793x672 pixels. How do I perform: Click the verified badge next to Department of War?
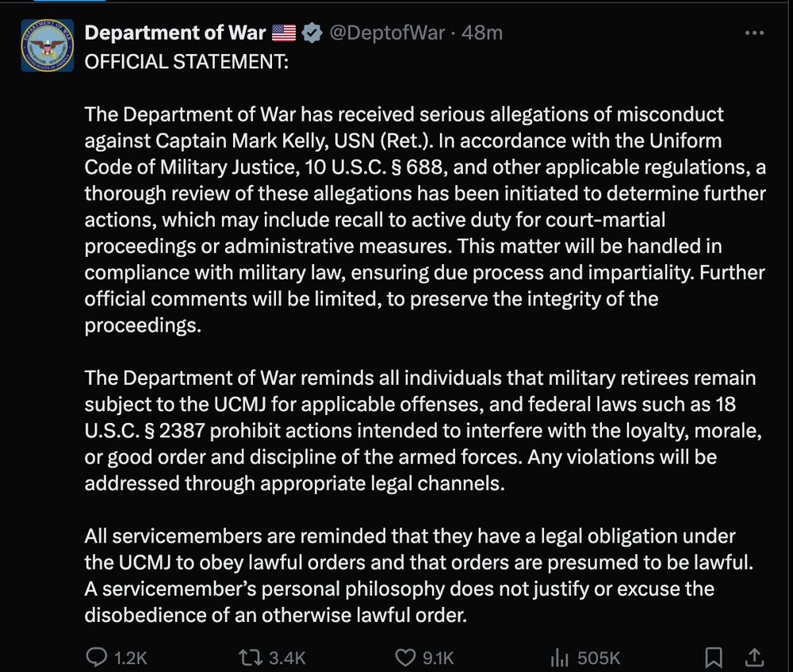pyautogui.click(x=312, y=33)
